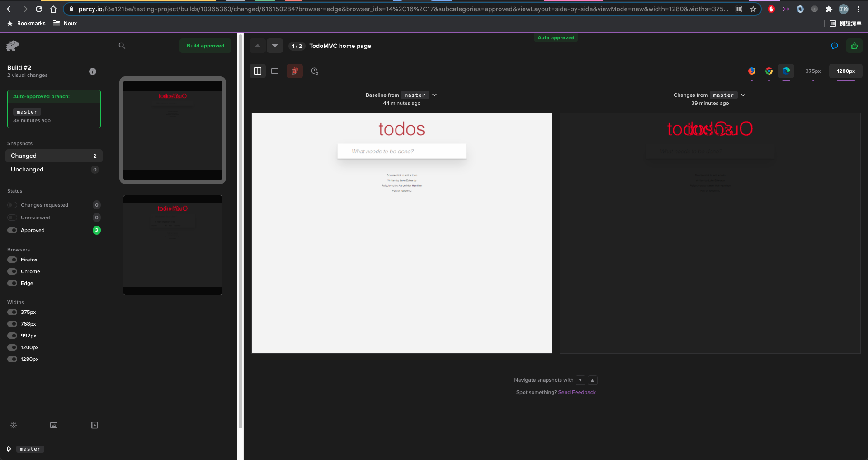
Task: Click the navigate-down key hint button
Action: pyautogui.click(x=580, y=380)
